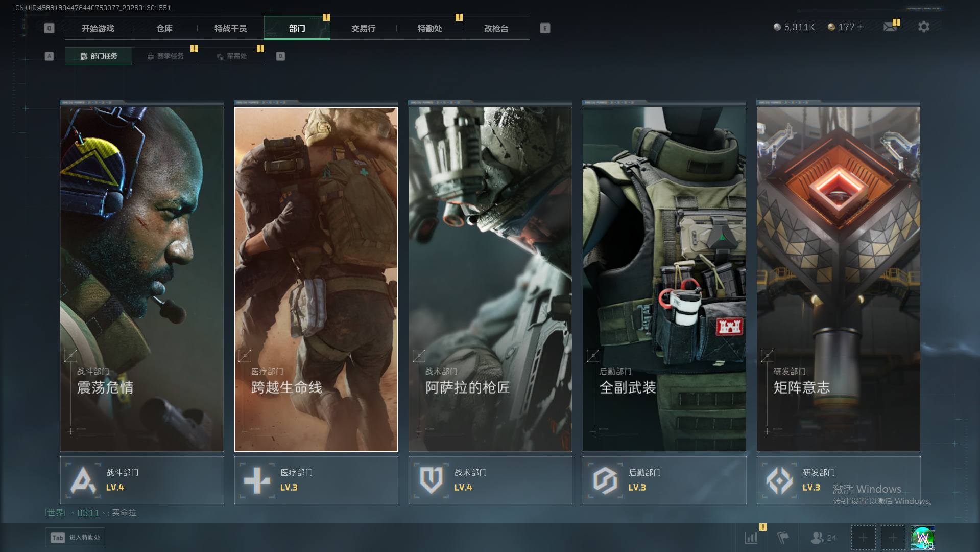Open the 改枪台 tab
The height and width of the screenshot is (552, 980).
click(496, 28)
